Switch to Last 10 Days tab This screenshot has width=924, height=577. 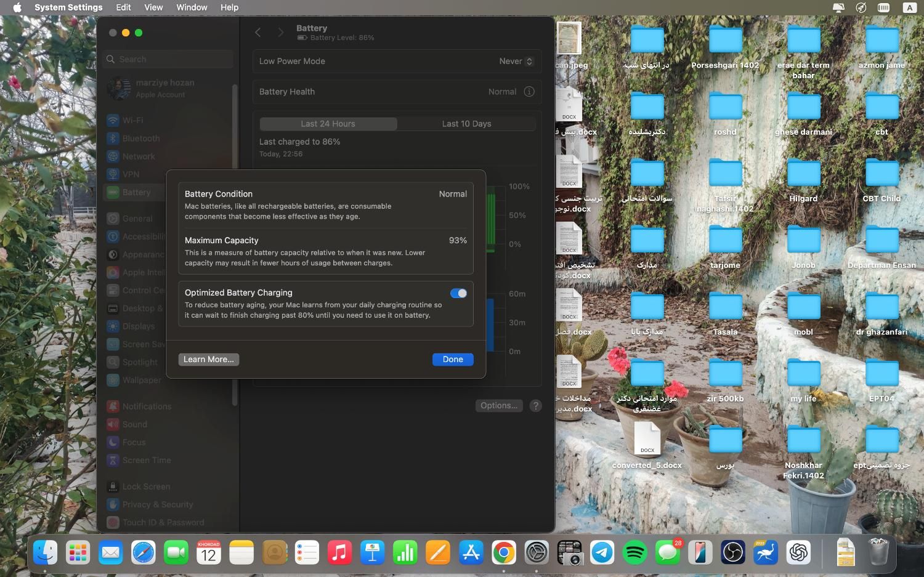[x=466, y=124]
